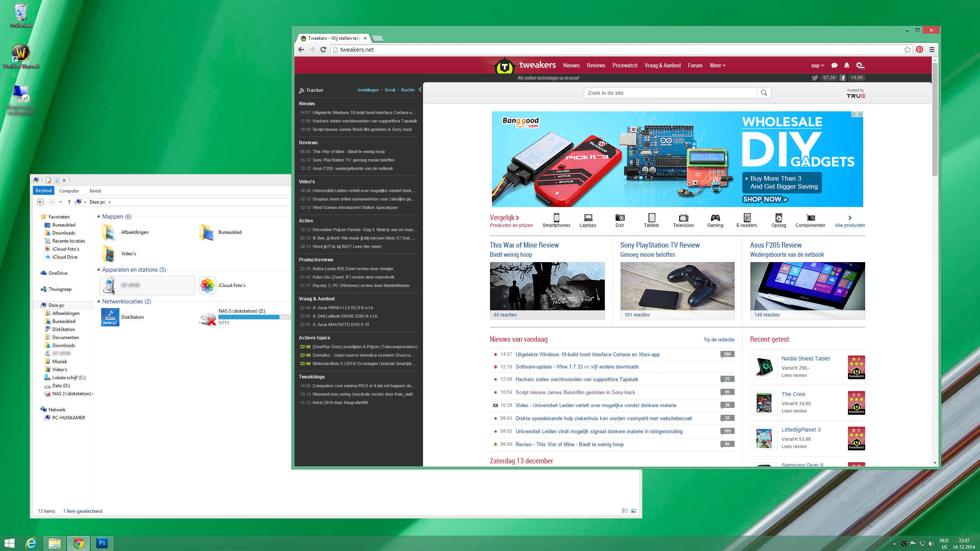Select the Smartphones category icon

[556, 218]
